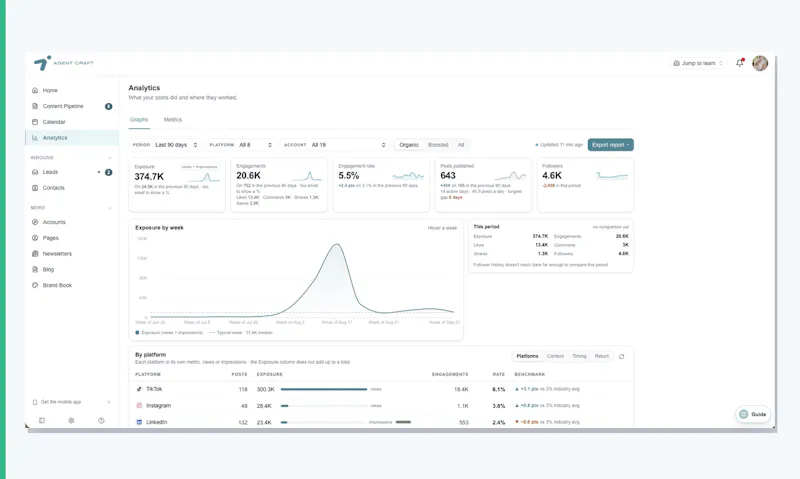Dismiss the Get the mobile app banner

pos(109,402)
